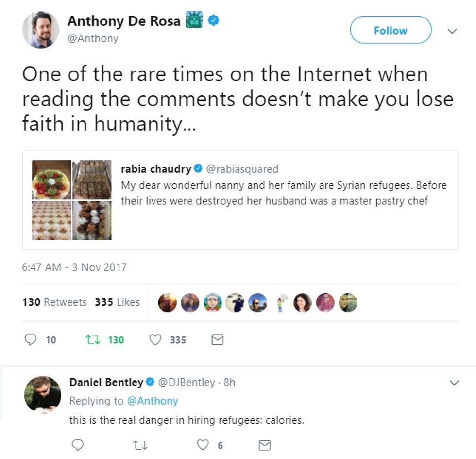Send main tweet via direct message envelope
The height and width of the screenshot is (459, 476).
pos(218,339)
